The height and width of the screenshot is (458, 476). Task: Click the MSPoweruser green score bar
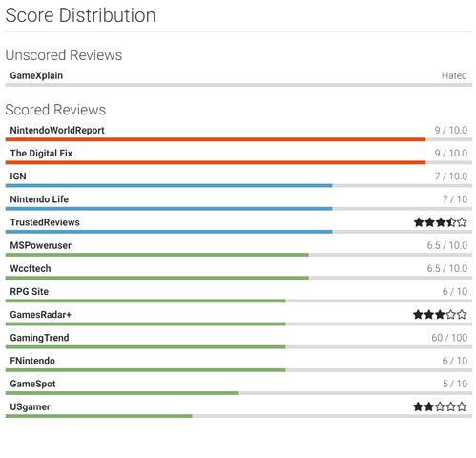pyautogui.click(x=157, y=255)
